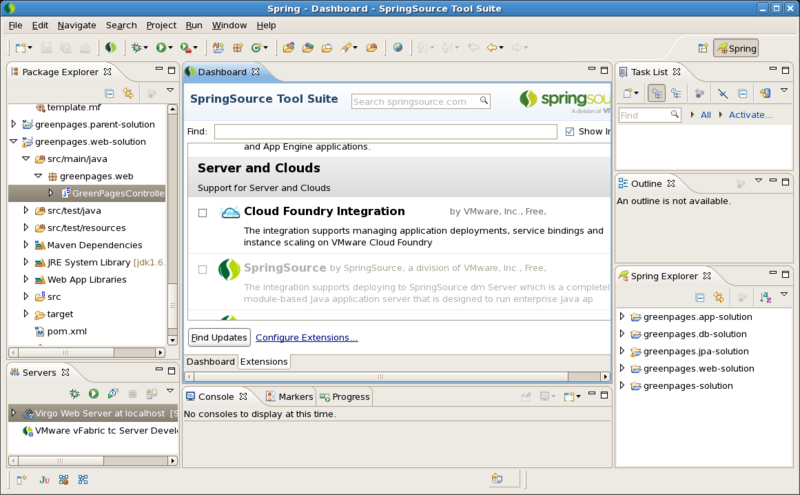Click the Open Perspective icon

pos(703,48)
